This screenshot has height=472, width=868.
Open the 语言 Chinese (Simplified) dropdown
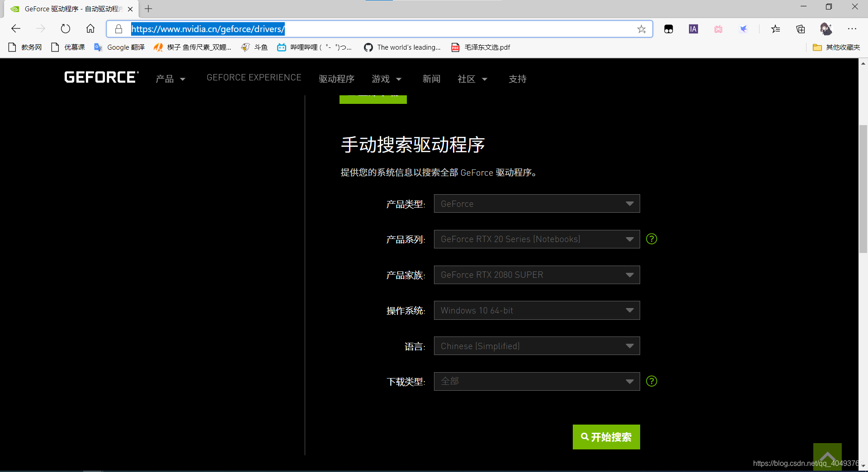[537, 346]
